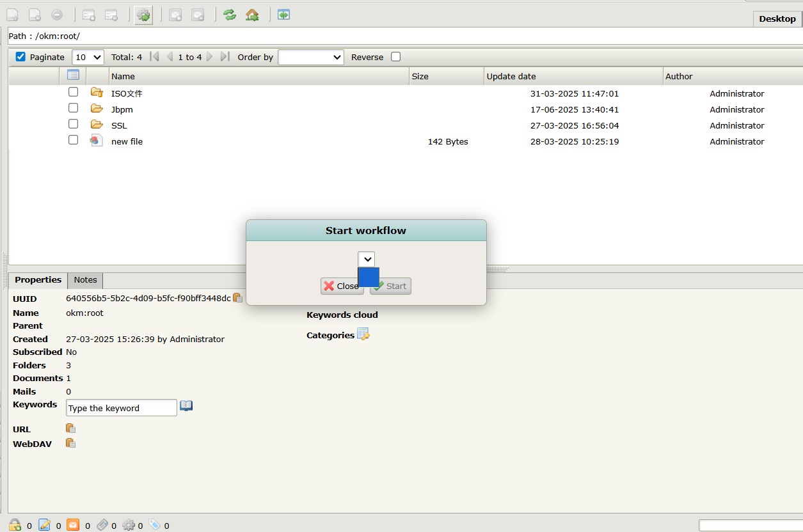Viewport: 803px width, 532px height.
Task: Close the Start workflow dialog
Action: [x=342, y=286]
